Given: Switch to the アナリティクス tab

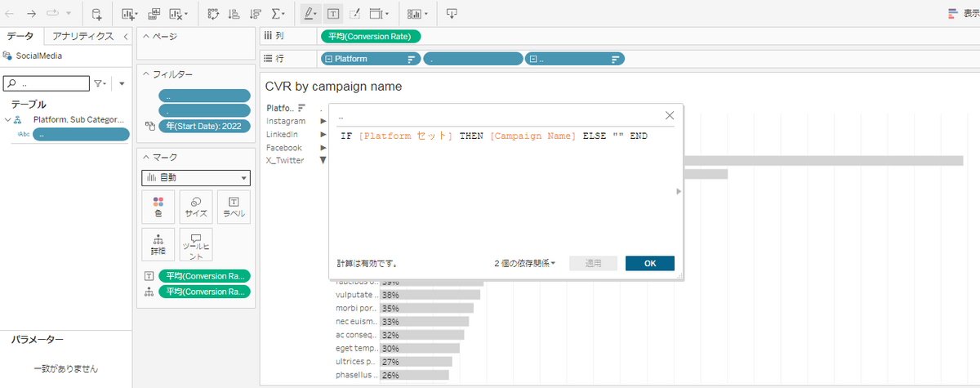Looking at the screenshot, I should [x=82, y=36].
